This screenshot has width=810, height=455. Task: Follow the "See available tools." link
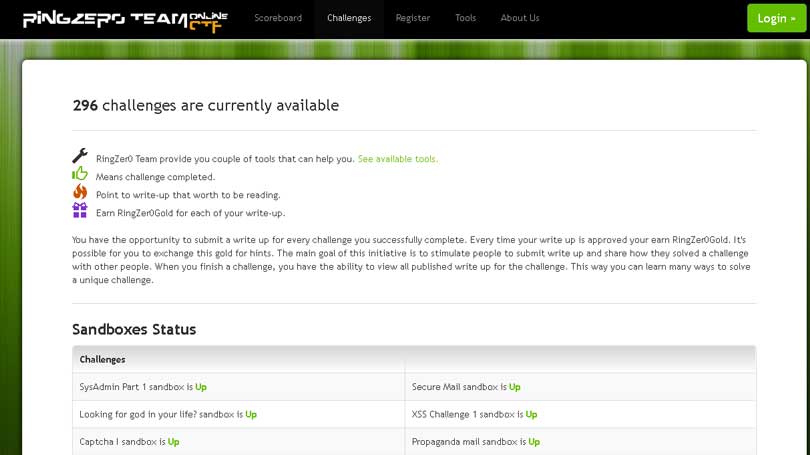[x=398, y=159]
